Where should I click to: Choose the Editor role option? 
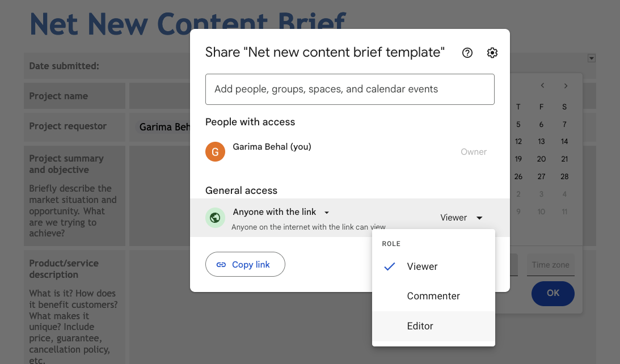pos(420,326)
